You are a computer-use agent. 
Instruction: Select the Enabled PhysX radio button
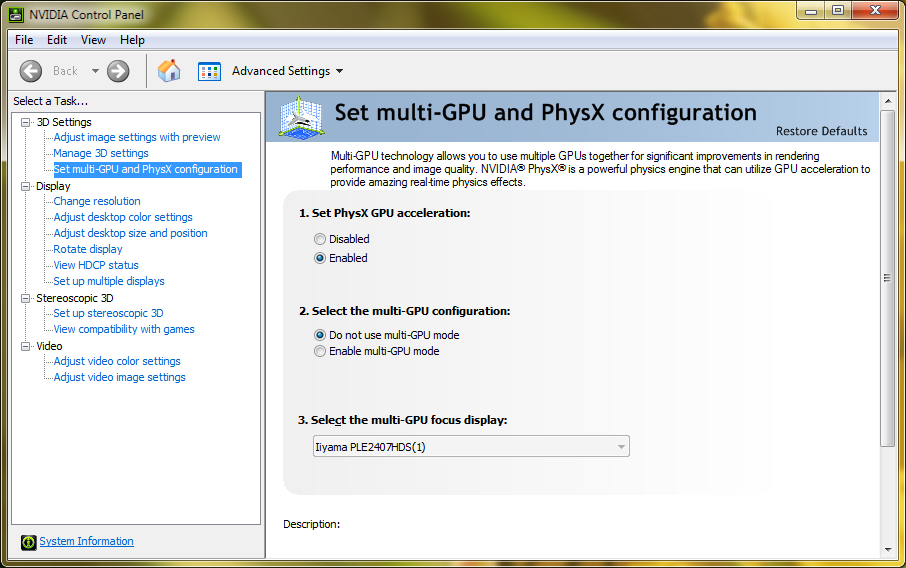(320, 258)
